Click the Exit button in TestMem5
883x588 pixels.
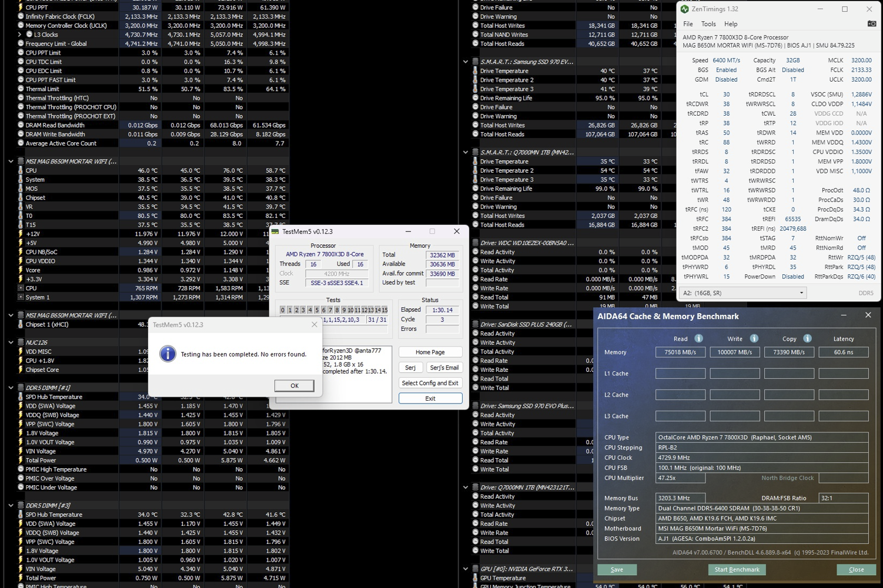[x=430, y=398]
